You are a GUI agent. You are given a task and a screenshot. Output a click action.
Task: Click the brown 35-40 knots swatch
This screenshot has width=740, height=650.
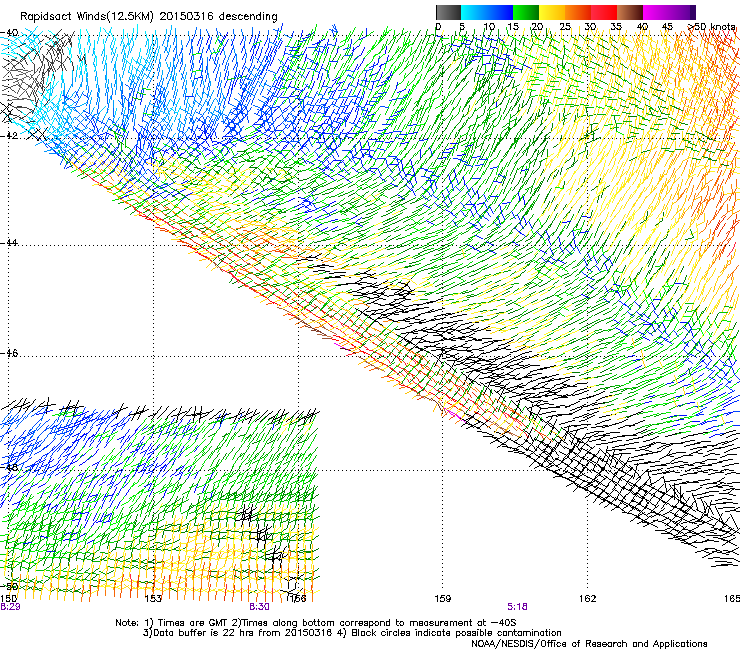(x=631, y=12)
